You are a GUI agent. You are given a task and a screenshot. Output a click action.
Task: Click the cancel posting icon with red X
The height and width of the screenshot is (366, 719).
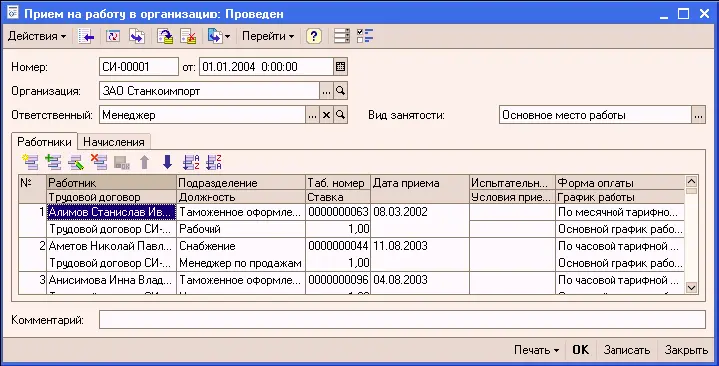(x=188, y=36)
